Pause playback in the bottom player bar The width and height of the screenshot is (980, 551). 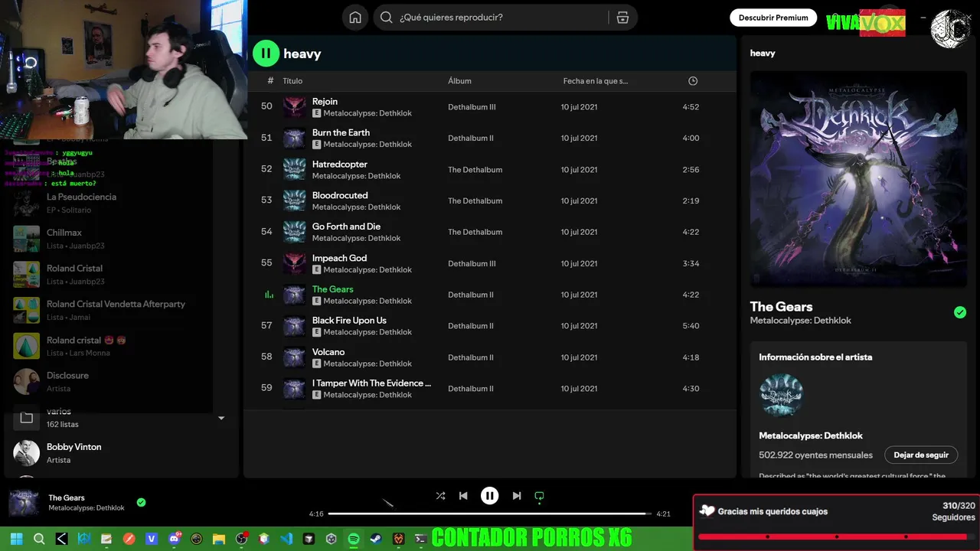coord(490,496)
